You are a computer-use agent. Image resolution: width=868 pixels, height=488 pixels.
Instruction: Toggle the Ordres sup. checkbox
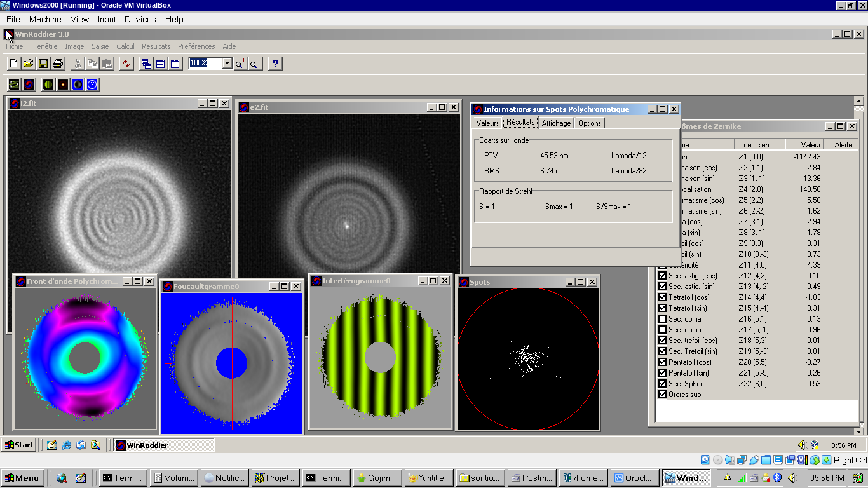[x=663, y=395]
